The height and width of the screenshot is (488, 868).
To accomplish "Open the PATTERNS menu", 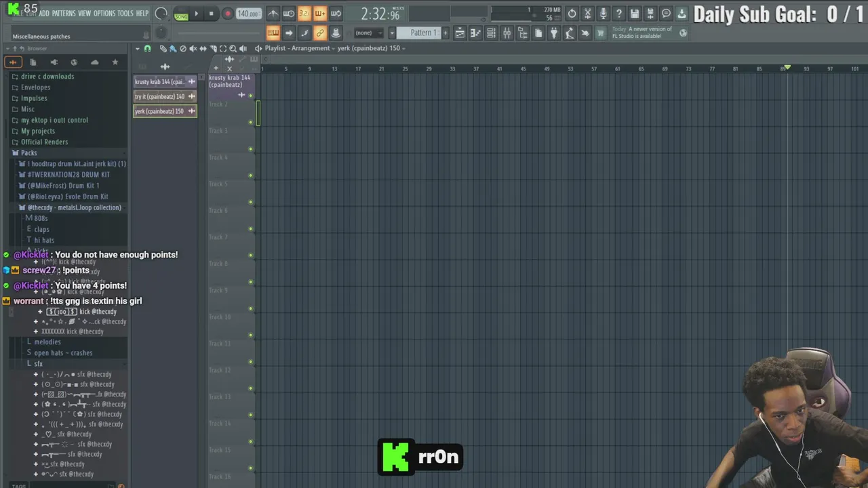I will tap(64, 14).
